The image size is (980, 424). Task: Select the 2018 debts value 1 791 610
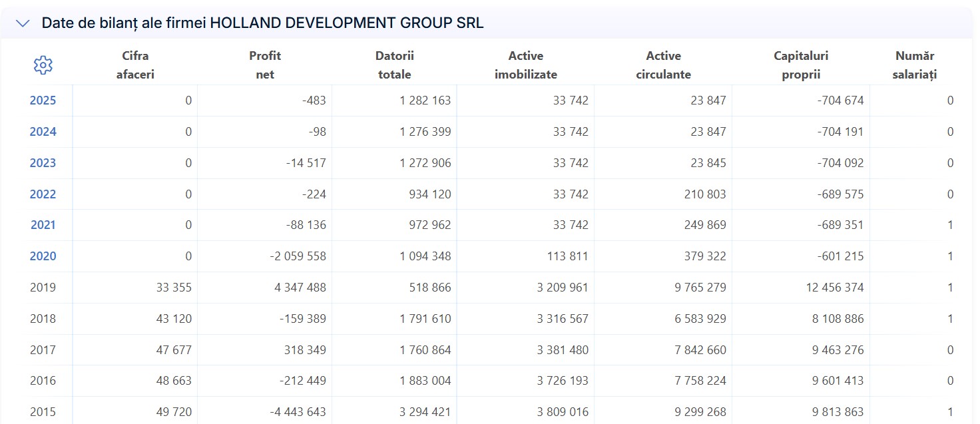click(425, 319)
